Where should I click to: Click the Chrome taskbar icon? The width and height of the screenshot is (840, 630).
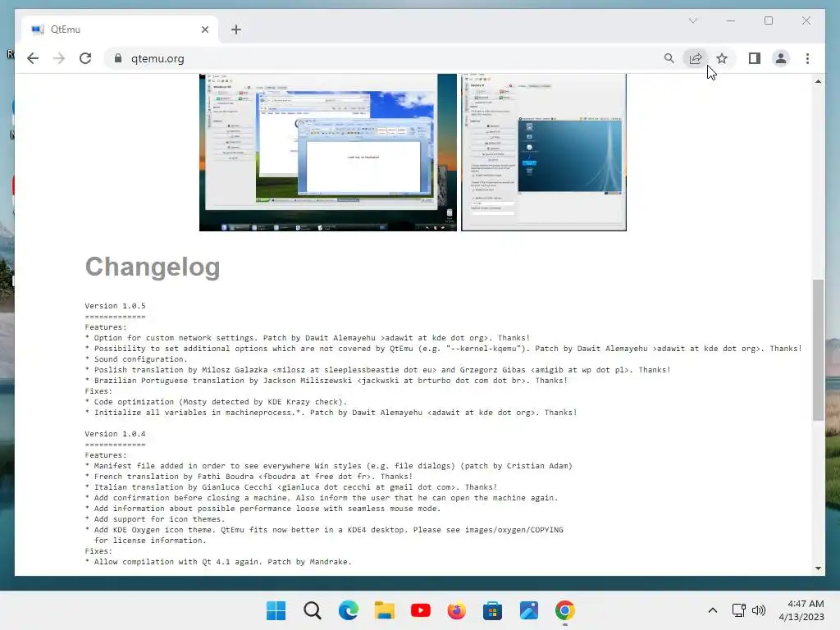564,610
